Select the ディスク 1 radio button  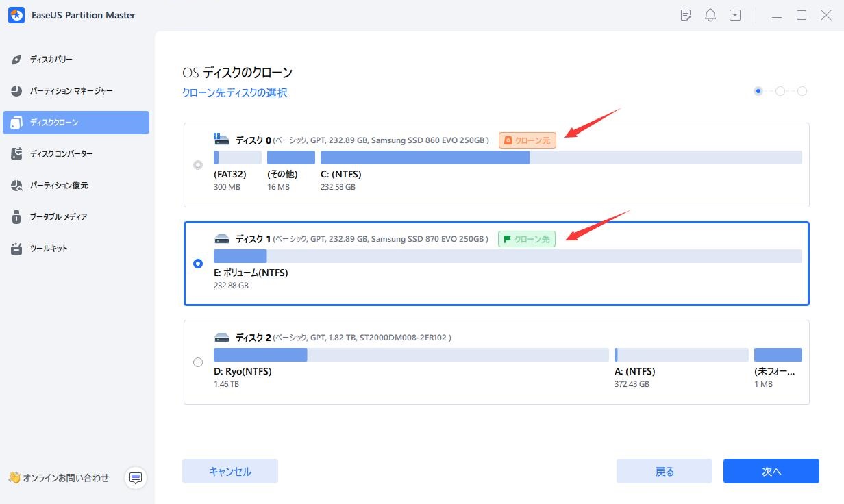click(198, 264)
